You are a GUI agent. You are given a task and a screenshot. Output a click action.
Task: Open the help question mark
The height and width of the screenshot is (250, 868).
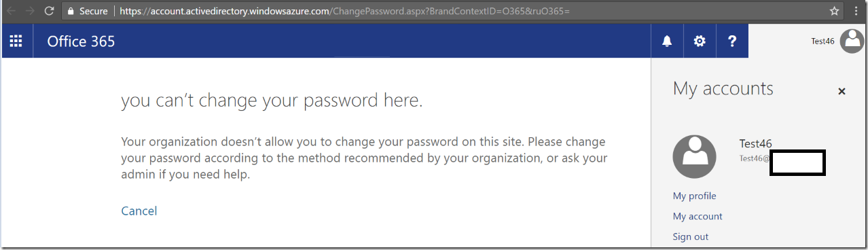point(732,41)
